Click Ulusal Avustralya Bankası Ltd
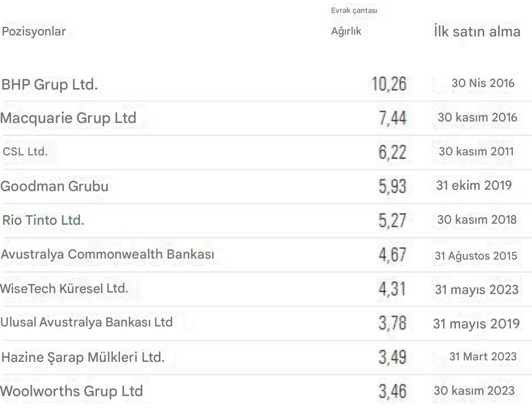 [87, 322]
